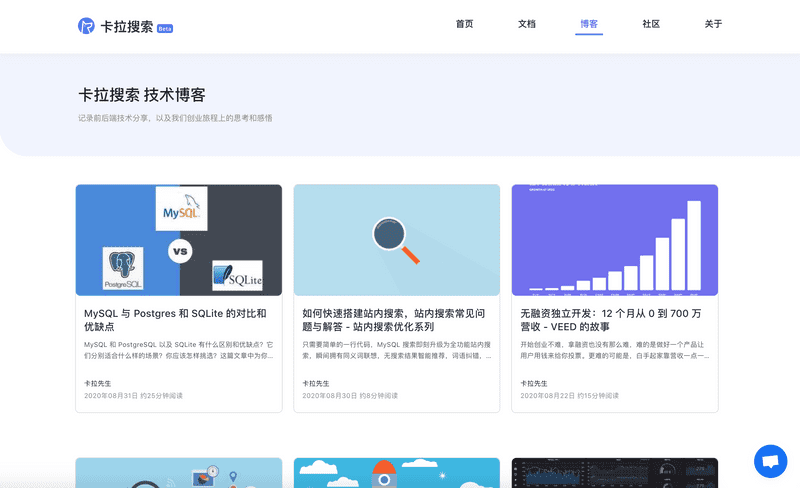Open the bottom-left light blue article thumbnail

179,473
